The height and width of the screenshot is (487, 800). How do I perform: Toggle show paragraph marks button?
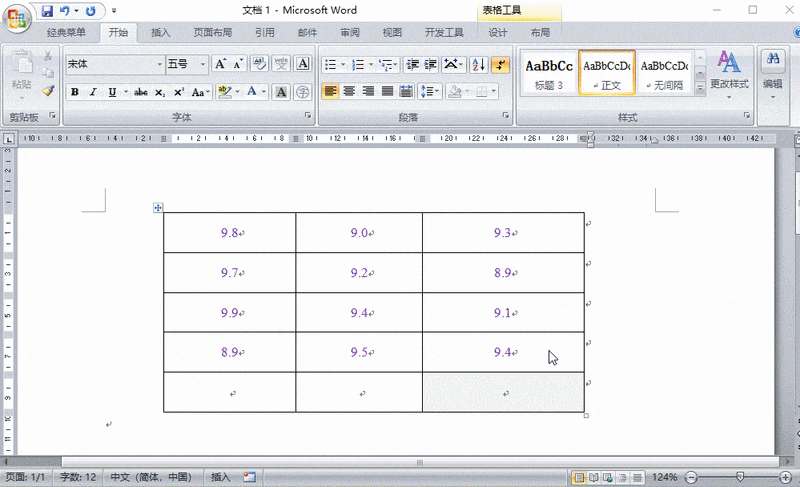tap(501, 65)
